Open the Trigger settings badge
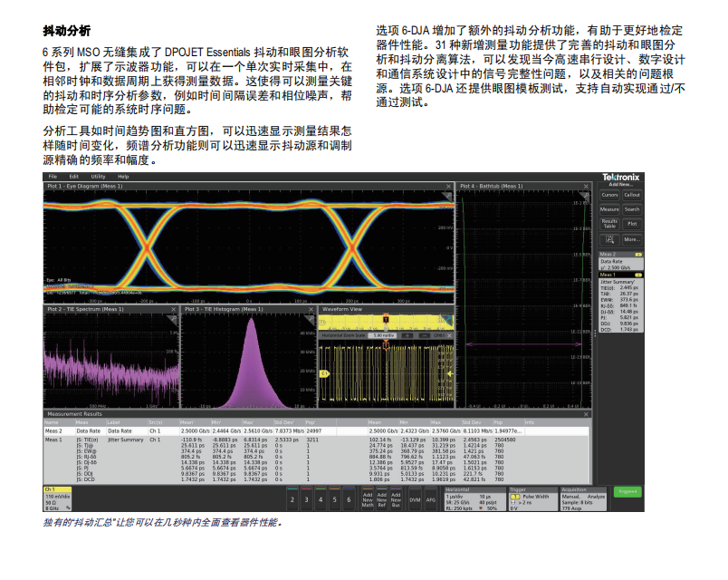Image resolution: width=728 pixels, height=580 pixels. click(532, 499)
